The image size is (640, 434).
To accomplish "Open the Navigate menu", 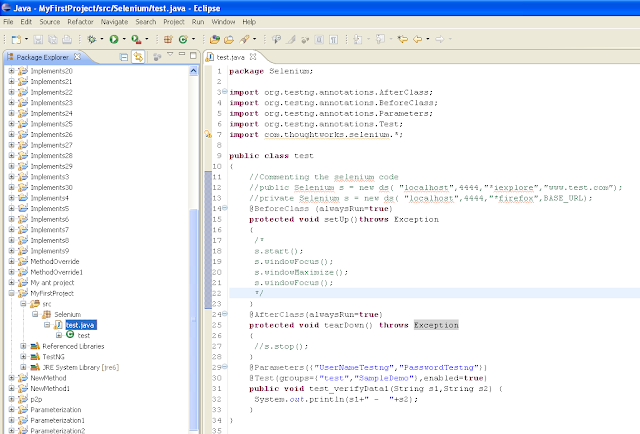I will coord(114,22).
